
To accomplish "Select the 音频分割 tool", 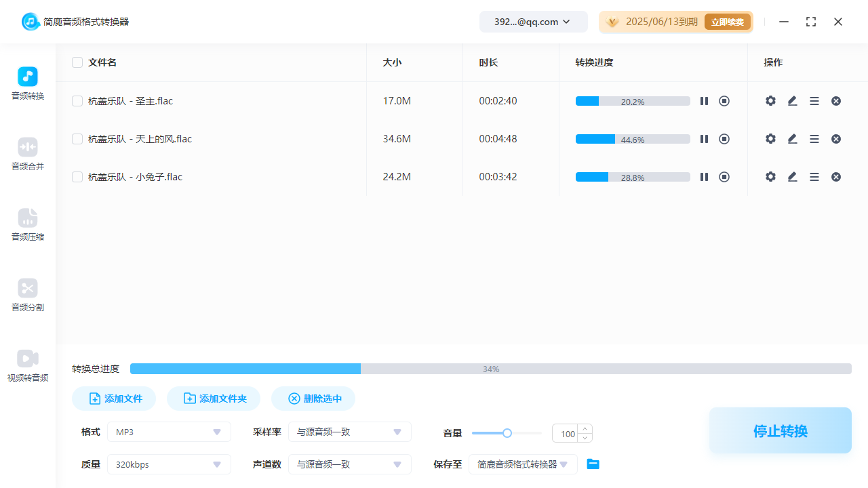I will [x=27, y=296].
